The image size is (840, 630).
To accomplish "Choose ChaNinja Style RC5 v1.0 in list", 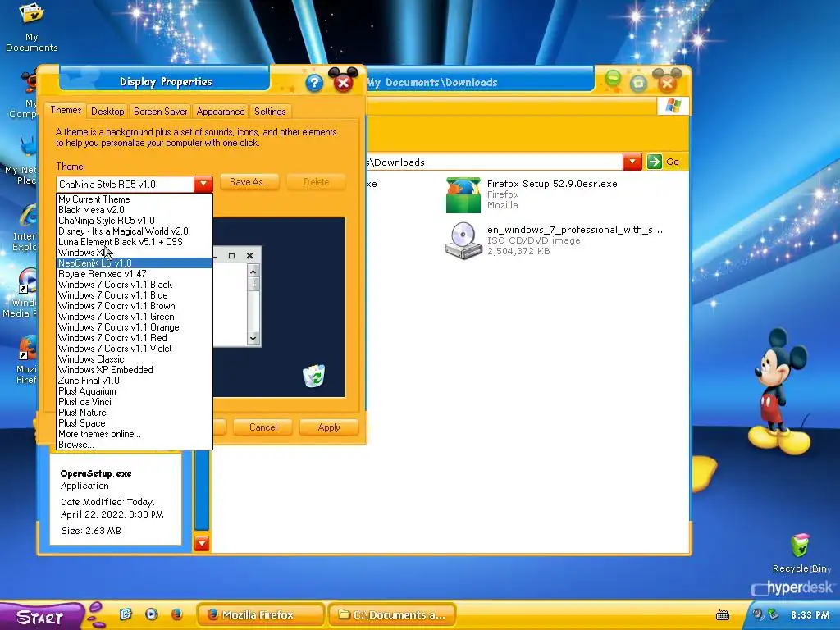I will [135, 221].
